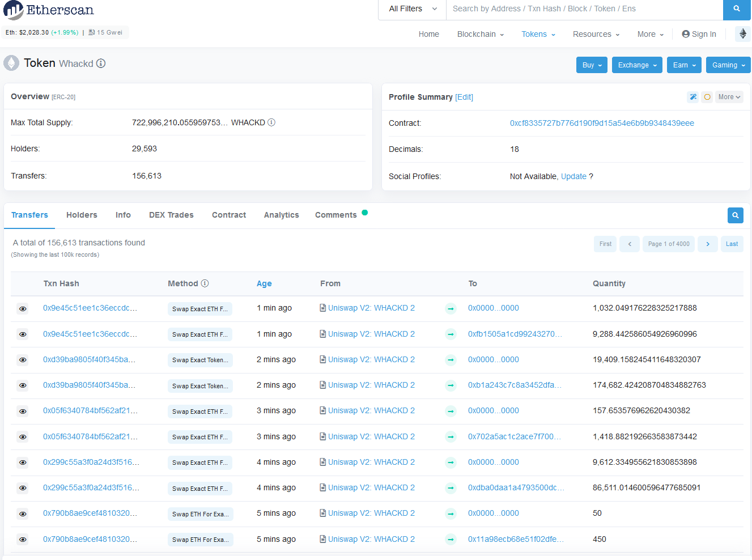Expand the Resources menu
Image resolution: width=752 pixels, height=560 pixels.
tap(596, 34)
